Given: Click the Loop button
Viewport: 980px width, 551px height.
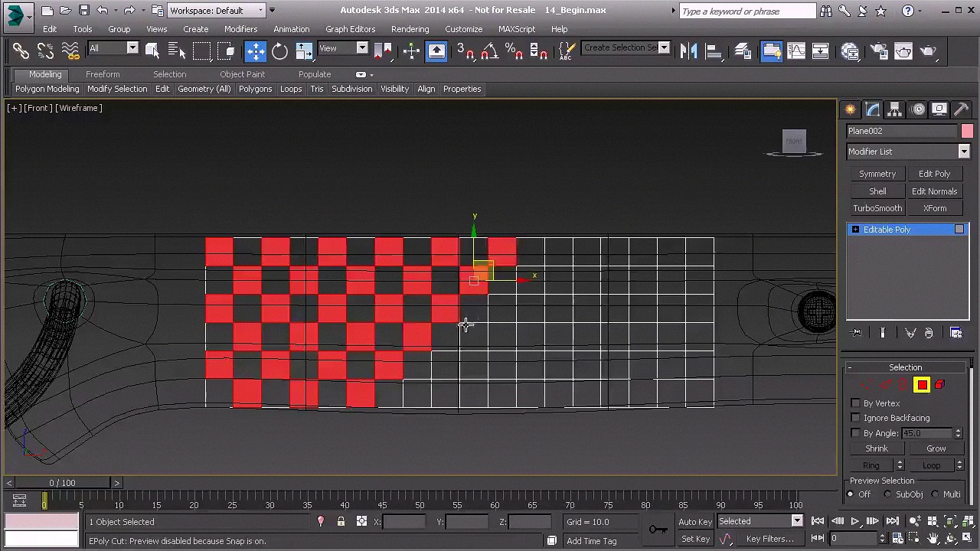Looking at the screenshot, I should [931, 465].
